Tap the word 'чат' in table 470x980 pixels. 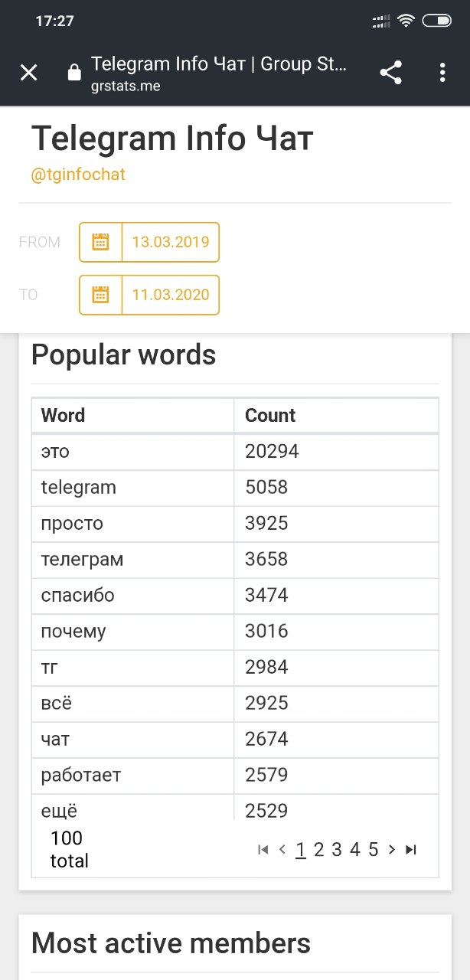[x=56, y=740]
